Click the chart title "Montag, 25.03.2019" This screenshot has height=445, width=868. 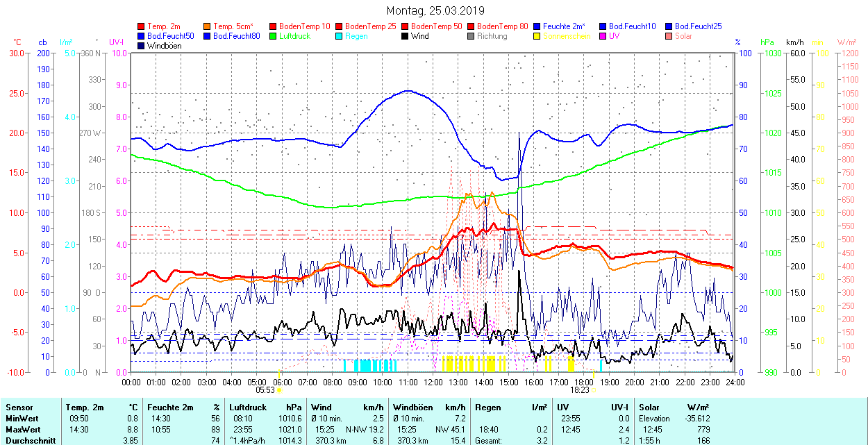point(435,11)
